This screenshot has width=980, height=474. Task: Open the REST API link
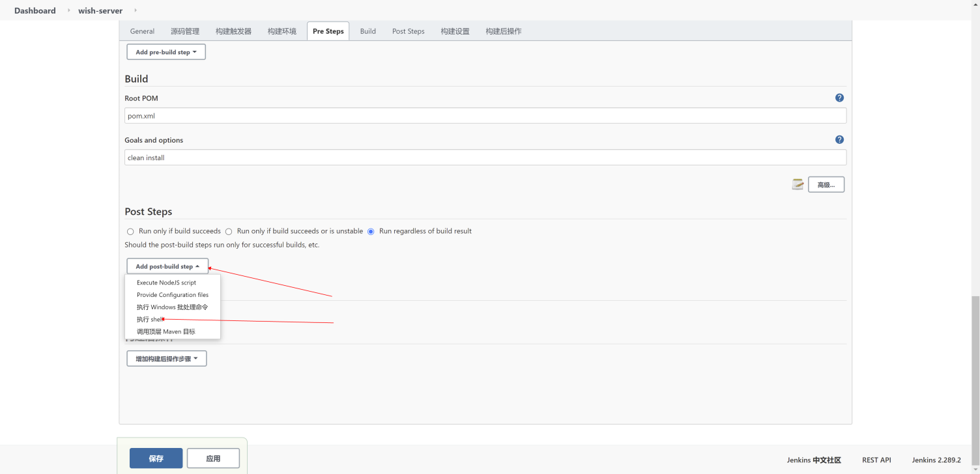pyautogui.click(x=876, y=460)
